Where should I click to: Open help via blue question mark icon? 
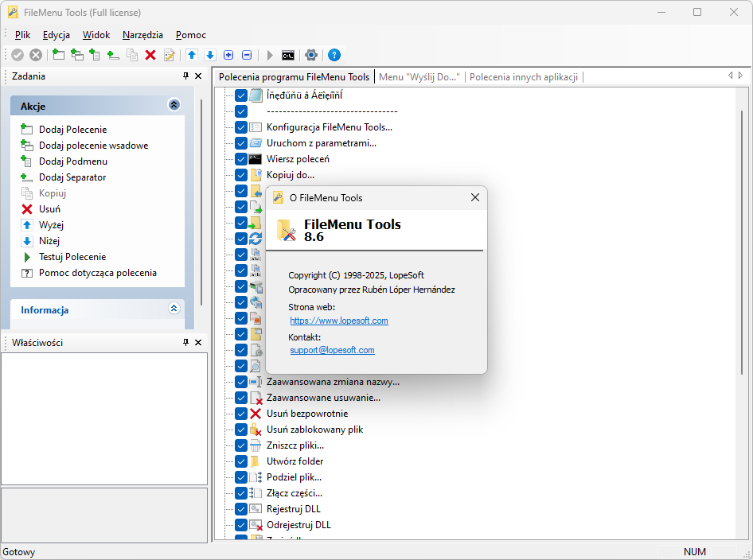pos(334,55)
